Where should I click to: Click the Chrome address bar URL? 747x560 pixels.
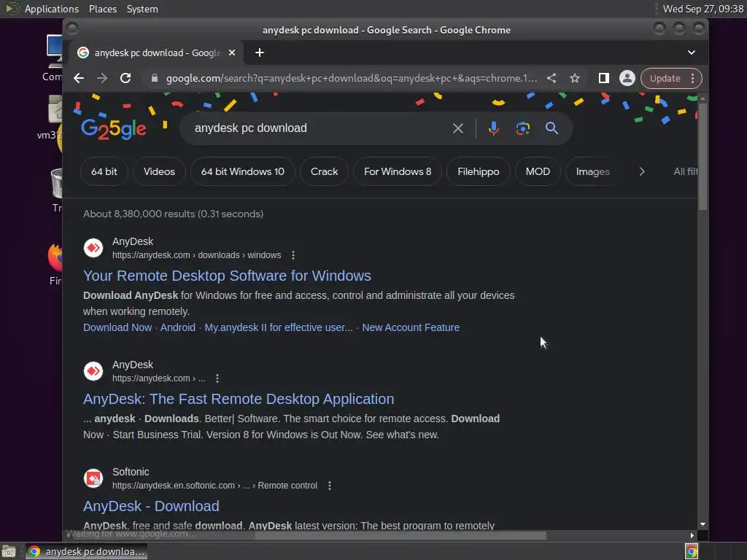coord(351,78)
